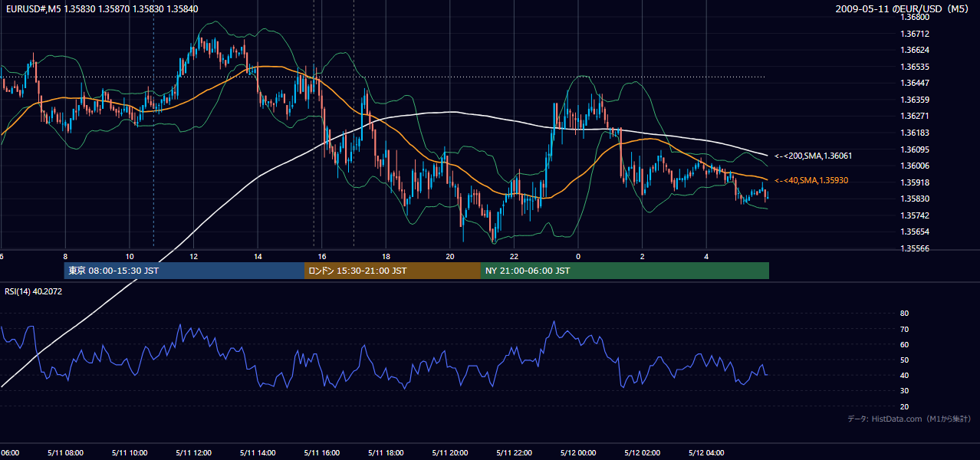Click hour marker 20 under the price chart
This screenshot has height=460, width=980.
[450, 256]
